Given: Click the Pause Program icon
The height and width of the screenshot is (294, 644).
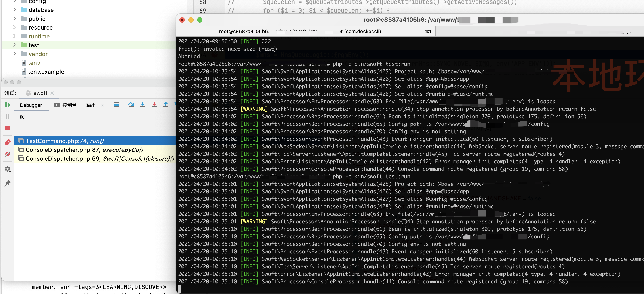Looking at the screenshot, I should [x=8, y=116].
